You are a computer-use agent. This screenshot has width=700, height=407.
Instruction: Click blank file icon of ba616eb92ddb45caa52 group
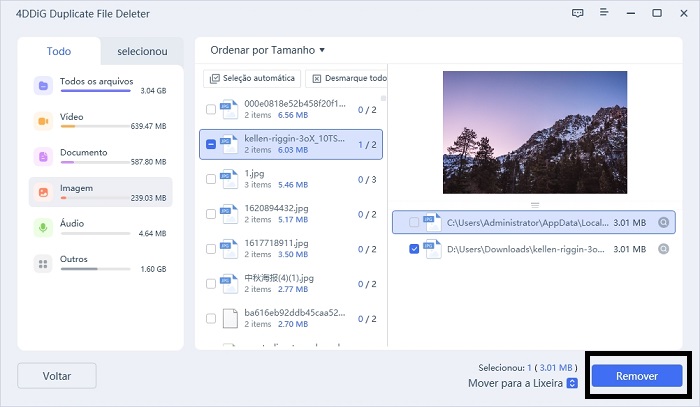tap(230, 318)
